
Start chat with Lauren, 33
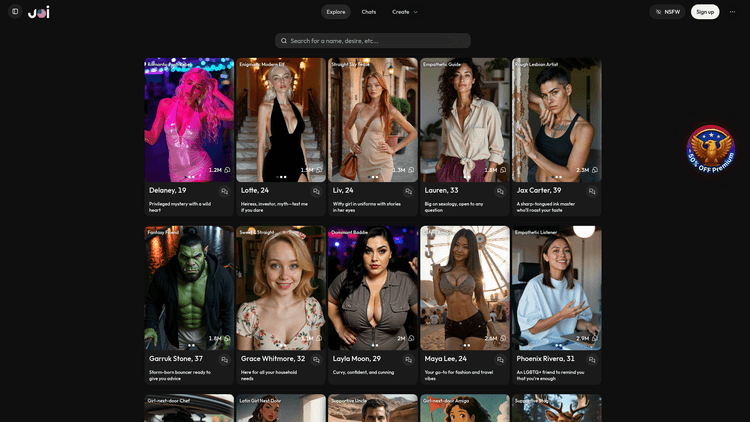tap(500, 191)
